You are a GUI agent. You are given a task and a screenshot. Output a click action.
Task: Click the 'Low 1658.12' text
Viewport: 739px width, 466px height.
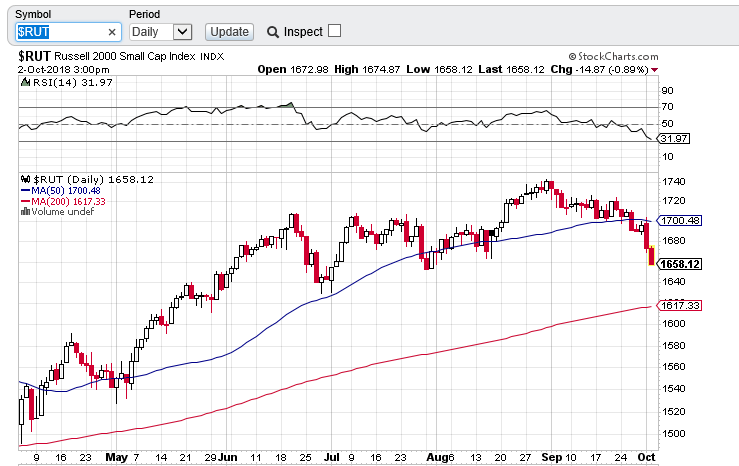pos(439,69)
